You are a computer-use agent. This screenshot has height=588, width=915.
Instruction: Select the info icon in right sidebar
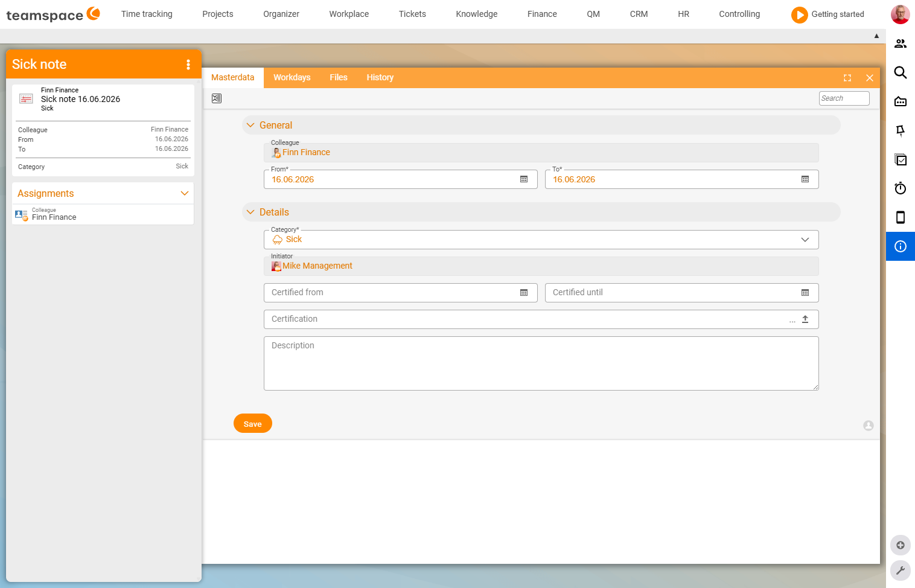tap(901, 246)
